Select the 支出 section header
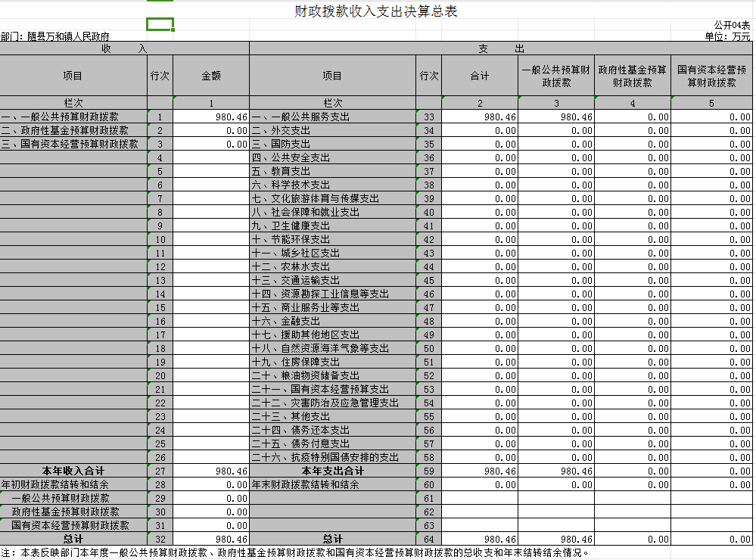This screenshot has height=560, width=756. click(x=501, y=48)
